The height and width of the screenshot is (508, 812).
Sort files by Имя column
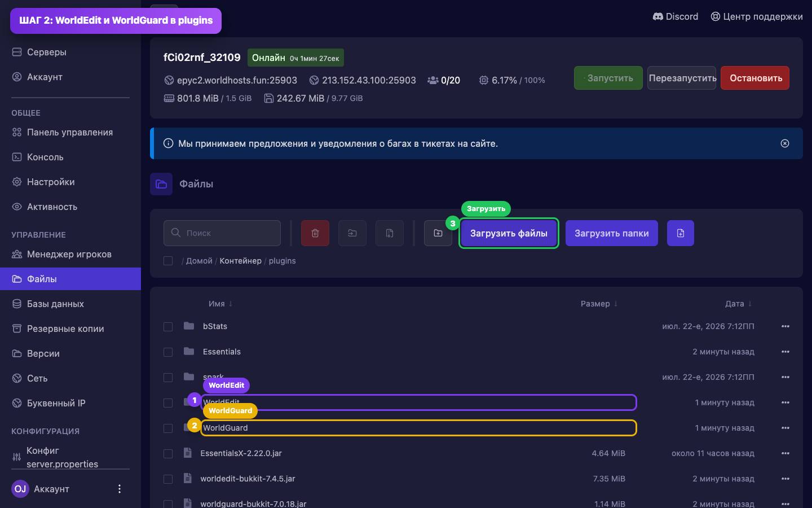(x=220, y=304)
